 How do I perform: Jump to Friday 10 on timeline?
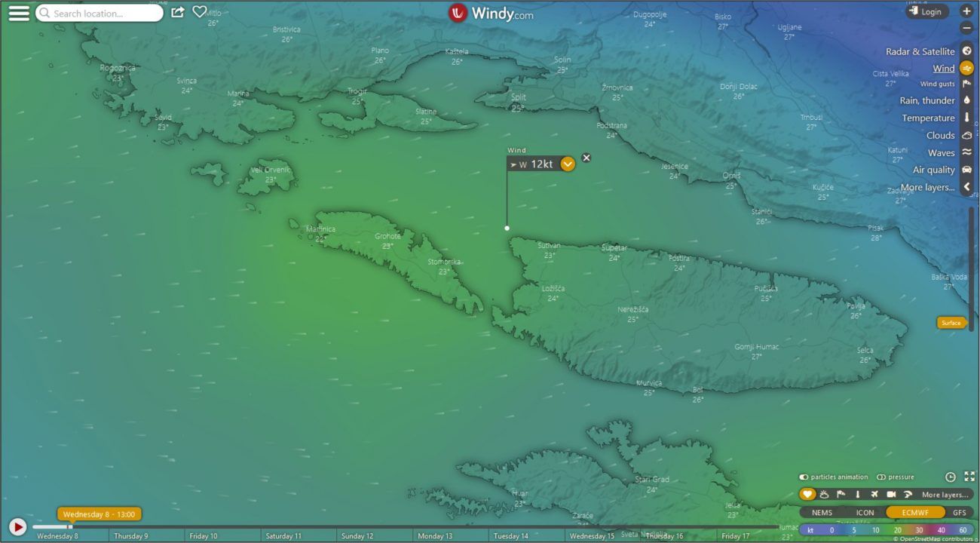pyautogui.click(x=204, y=536)
